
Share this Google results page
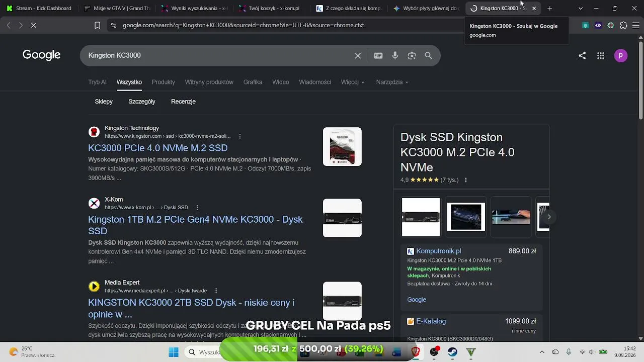click(582, 56)
